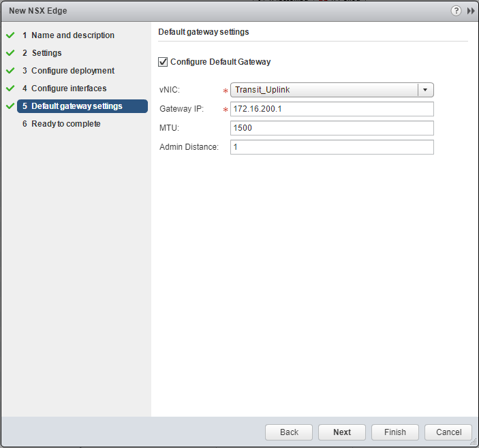The height and width of the screenshot is (448, 479).
Task: Uncheck Configure Default Gateway checkbox
Action: tap(163, 62)
